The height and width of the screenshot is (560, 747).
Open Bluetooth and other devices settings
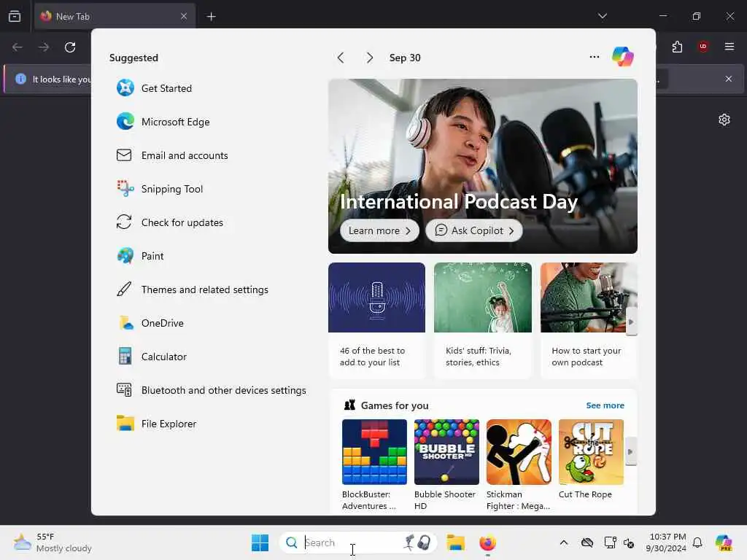[212, 390]
